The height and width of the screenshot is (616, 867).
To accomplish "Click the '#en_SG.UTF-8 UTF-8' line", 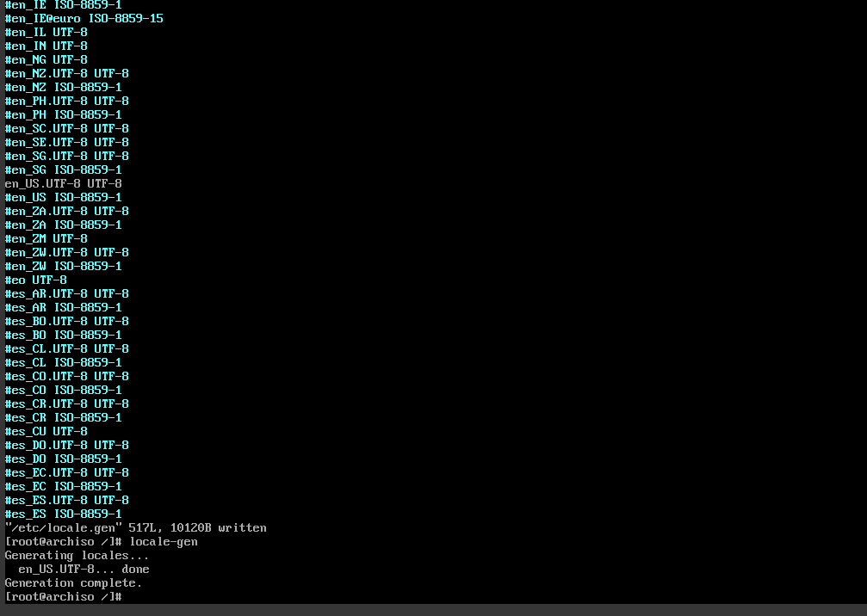I will tap(67, 157).
